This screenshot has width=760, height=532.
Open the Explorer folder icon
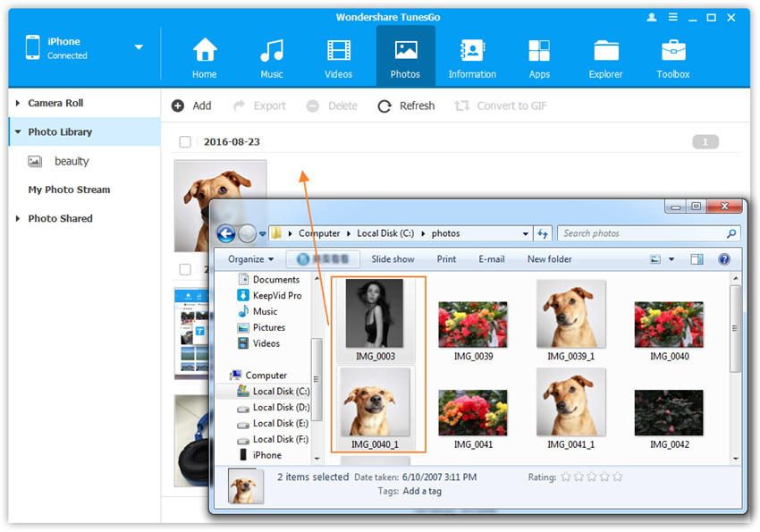tap(605, 50)
